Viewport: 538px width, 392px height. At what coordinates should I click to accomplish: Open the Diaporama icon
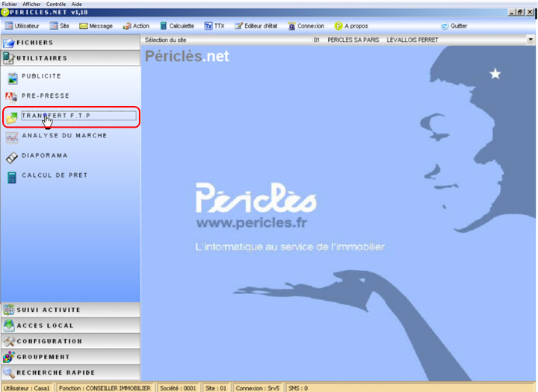(x=12, y=157)
